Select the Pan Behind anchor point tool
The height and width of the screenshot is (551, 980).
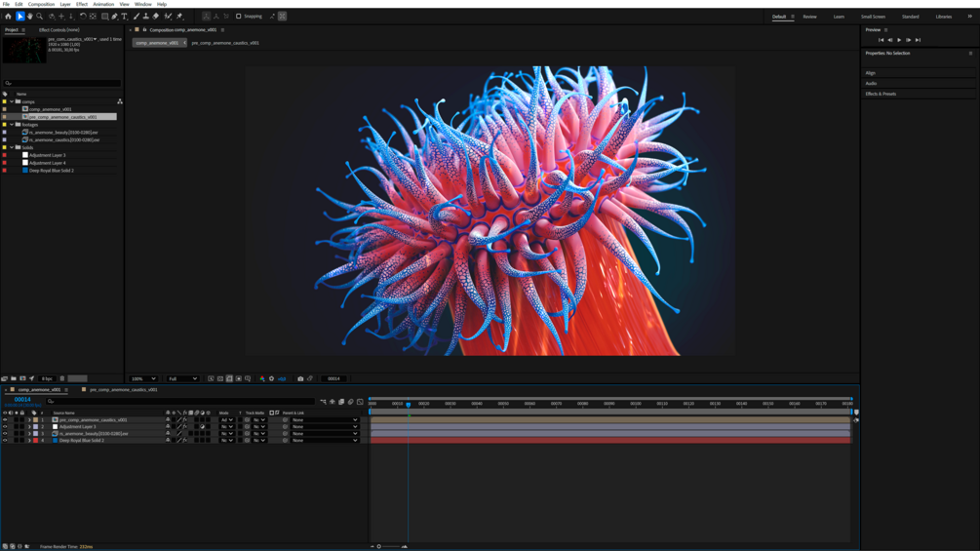coord(93,17)
